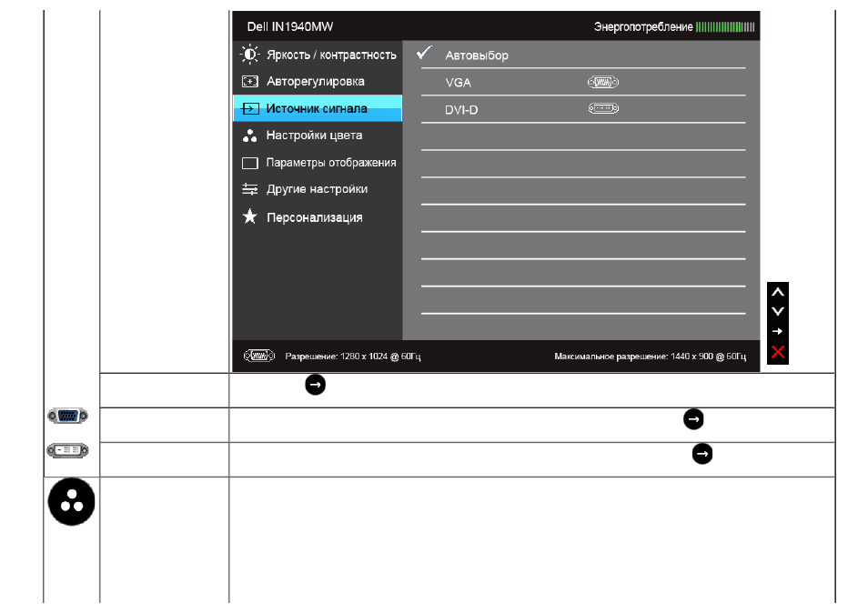Viewport: 868px width, 613px height.
Task: Click the arrow circle icon in DVI row
Action: point(701,454)
